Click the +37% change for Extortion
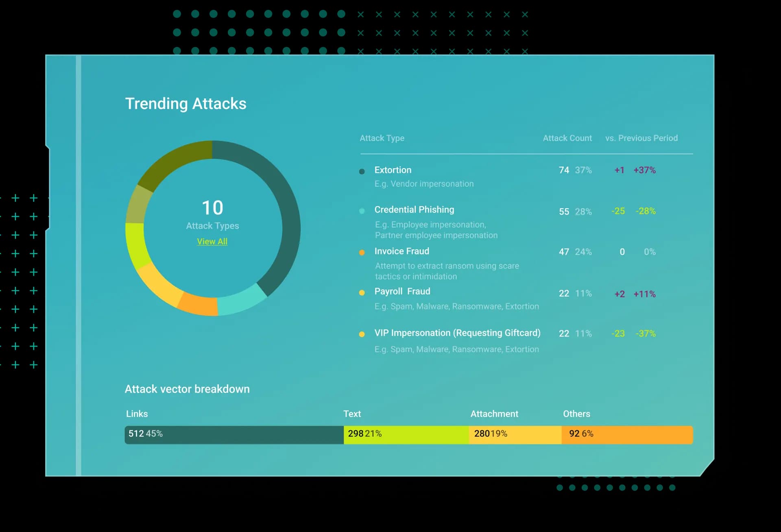The height and width of the screenshot is (532, 781). coord(644,170)
